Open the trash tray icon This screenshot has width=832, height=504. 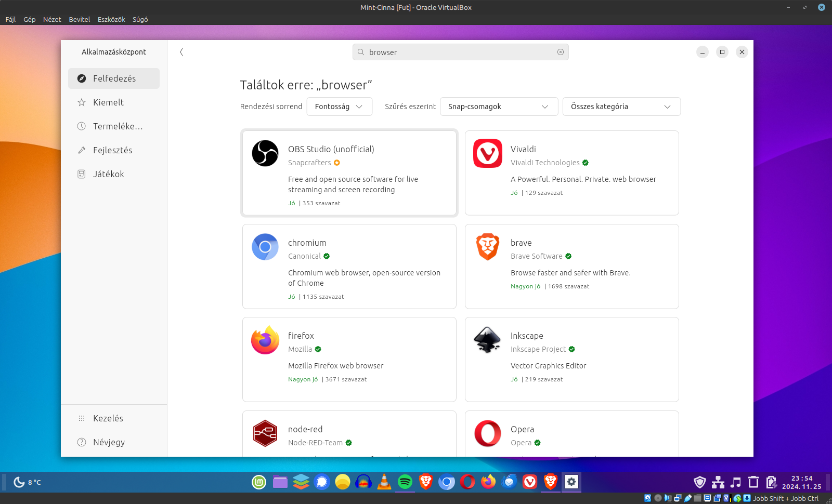pyautogui.click(x=753, y=482)
